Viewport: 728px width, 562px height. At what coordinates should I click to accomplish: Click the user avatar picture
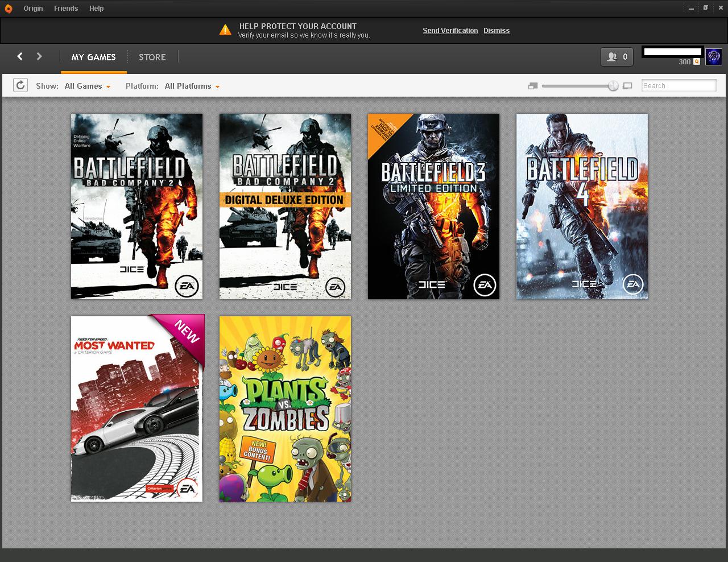[x=713, y=57]
